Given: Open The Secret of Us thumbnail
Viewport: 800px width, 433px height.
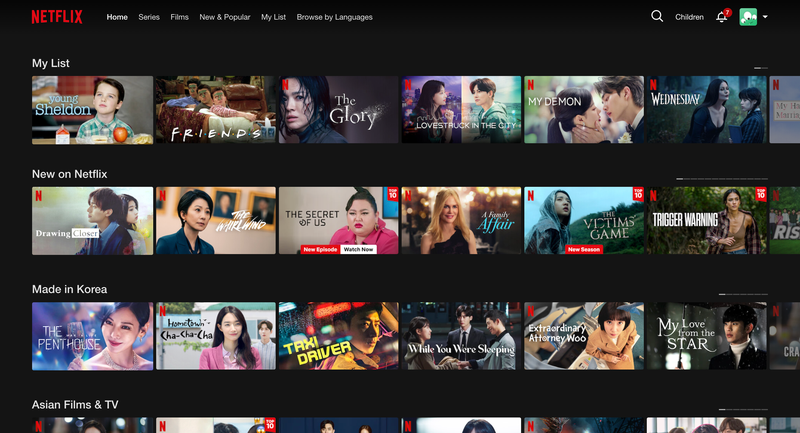Looking at the screenshot, I should (338, 220).
